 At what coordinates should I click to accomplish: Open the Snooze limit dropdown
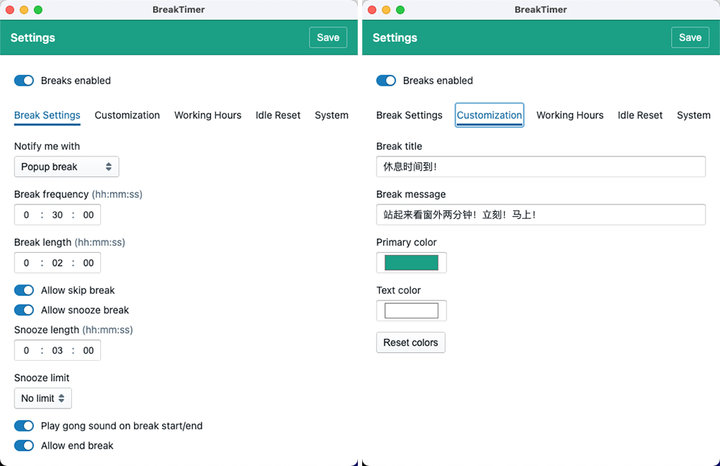click(43, 398)
